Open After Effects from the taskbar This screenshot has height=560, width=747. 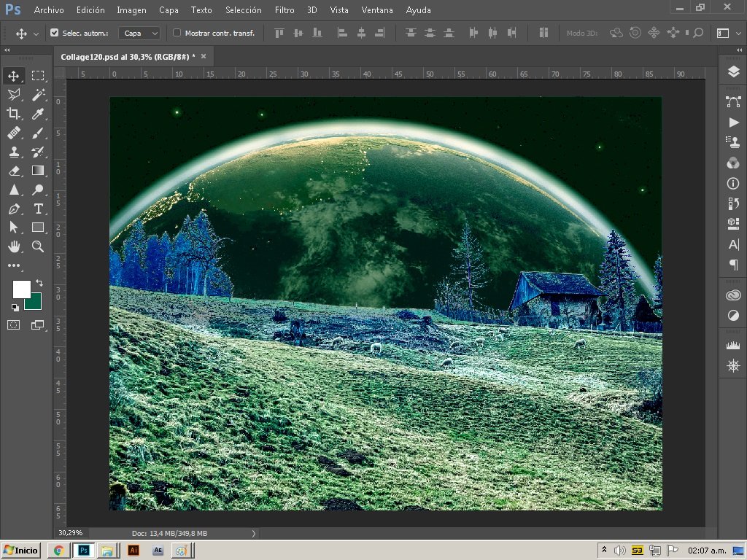[158, 551]
